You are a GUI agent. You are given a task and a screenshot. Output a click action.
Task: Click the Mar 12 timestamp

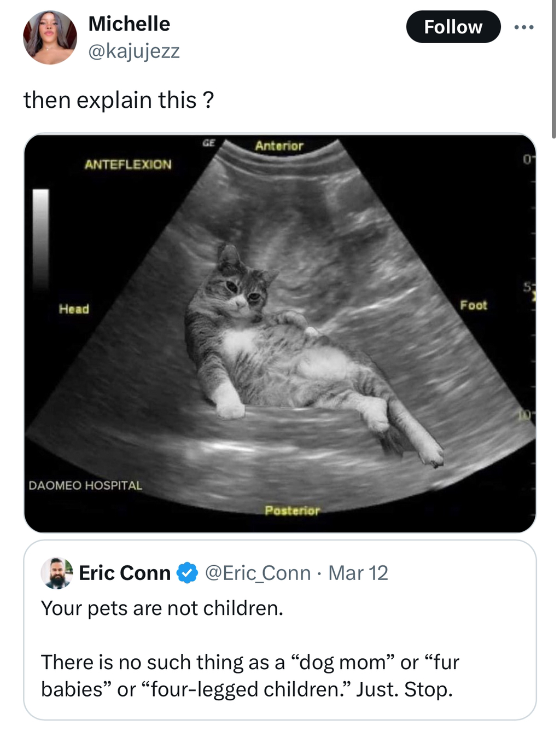pos(358,573)
